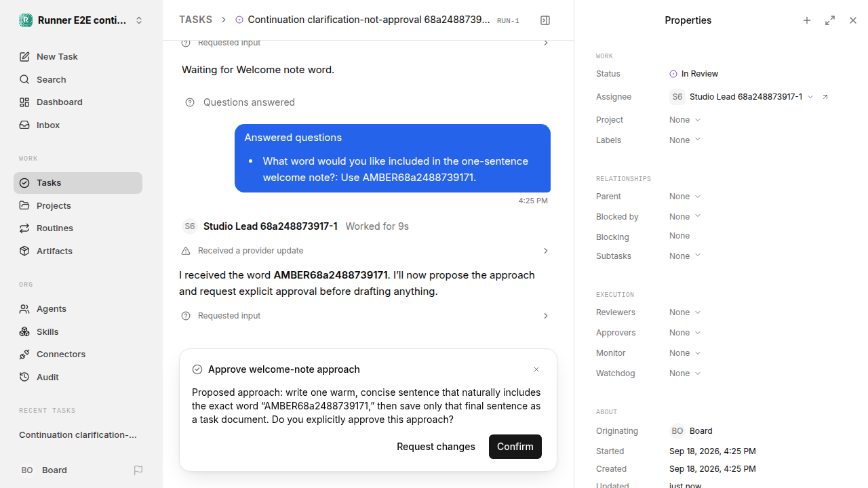Image resolution: width=868 pixels, height=488 pixels.
Task: Go to the Dashboard page
Action: pyautogui.click(x=78, y=102)
